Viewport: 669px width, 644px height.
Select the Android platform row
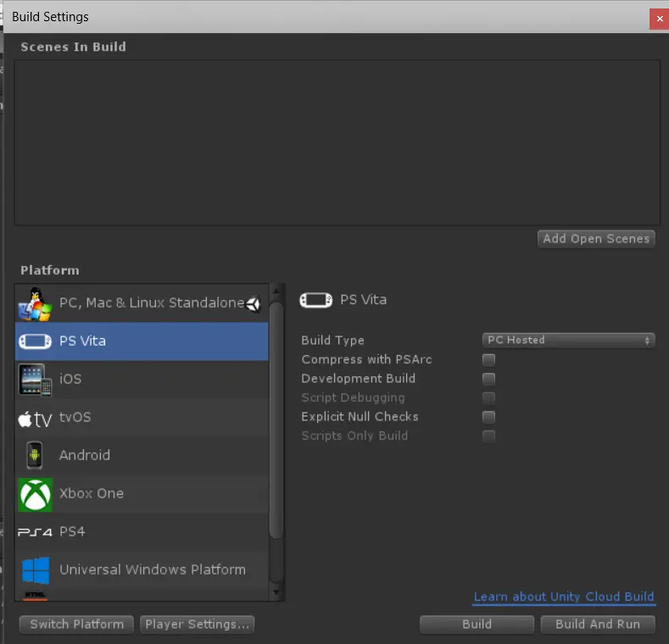[142, 456]
